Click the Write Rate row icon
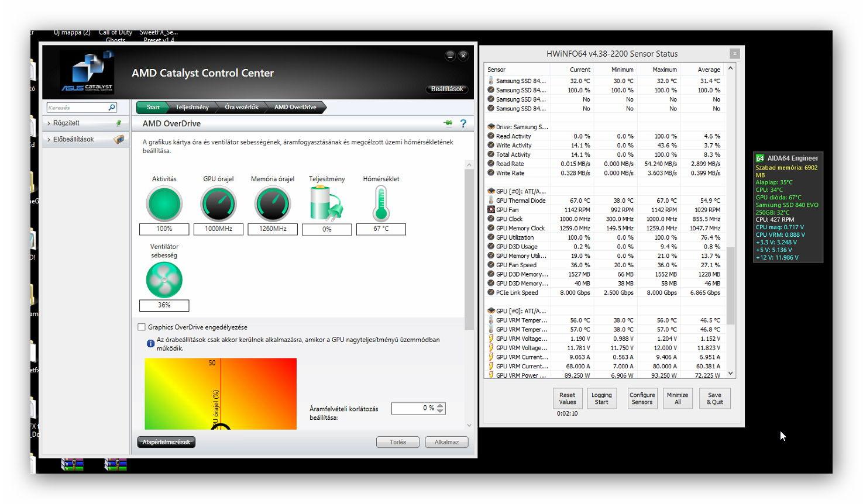The height and width of the screenshot is (504, 863). pyautogui.click(x=491, y=172)
